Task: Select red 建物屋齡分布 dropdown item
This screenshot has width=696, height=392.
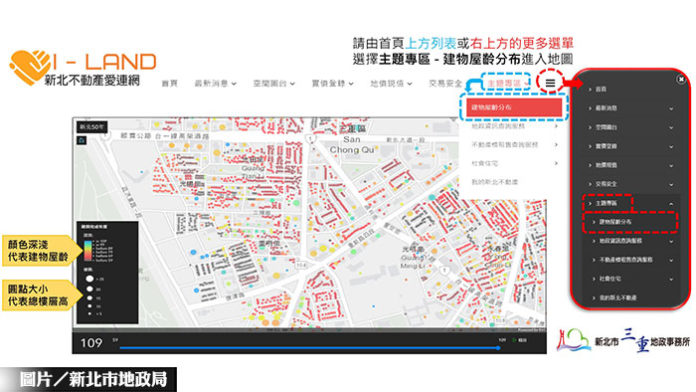Action: coord(514,107)
